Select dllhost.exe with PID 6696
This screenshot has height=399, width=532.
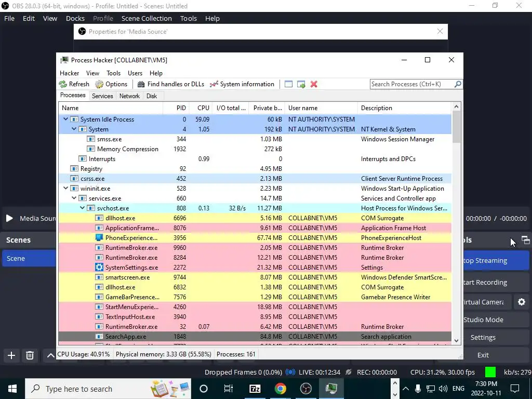(x=255, y=218)
